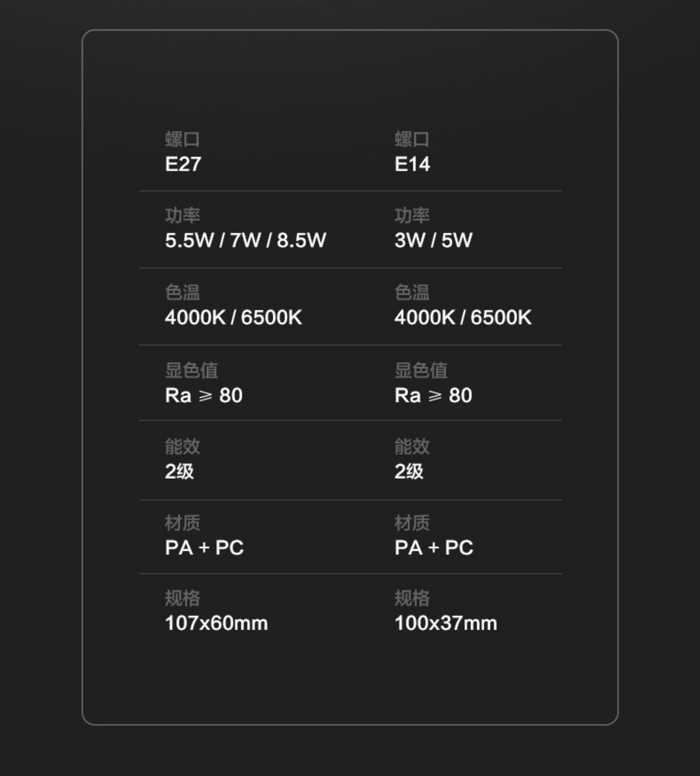Viewport: 700px width, 776px height.
Task: Click the 螺口 label above E14
Action: [412, 139]
